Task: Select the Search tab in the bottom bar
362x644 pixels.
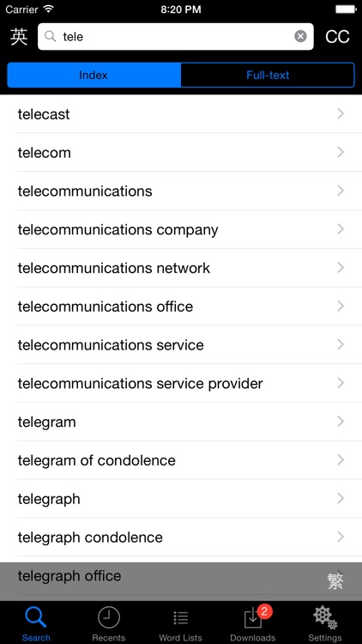Action: 36,623
